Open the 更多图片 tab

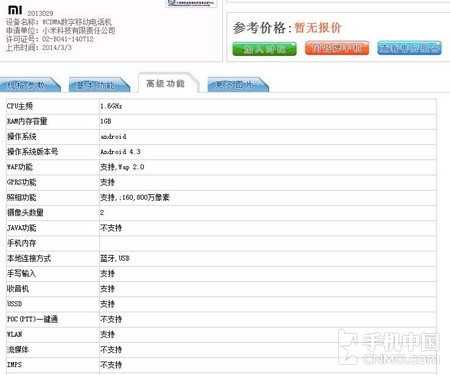[237, 85]
